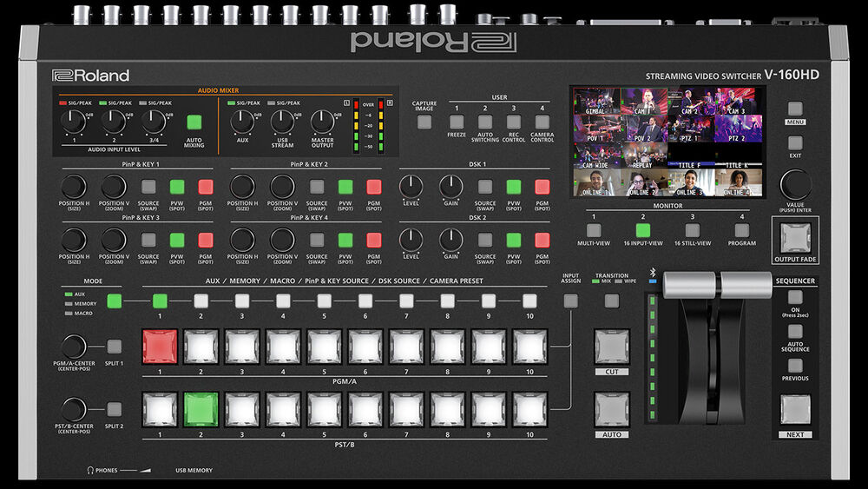868x489 pixels.
Task: Click the USER 3 REC CONTROL button
Action: (x=514, y=122)
